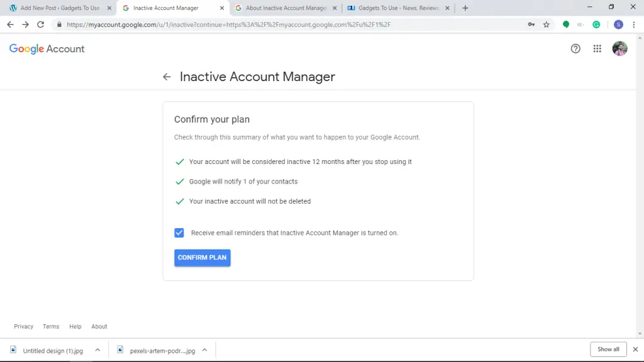Viewport: 644px width, 362px height.
Task: Click the 'Confirm your plan' heading
Action: tap(212, 119)
